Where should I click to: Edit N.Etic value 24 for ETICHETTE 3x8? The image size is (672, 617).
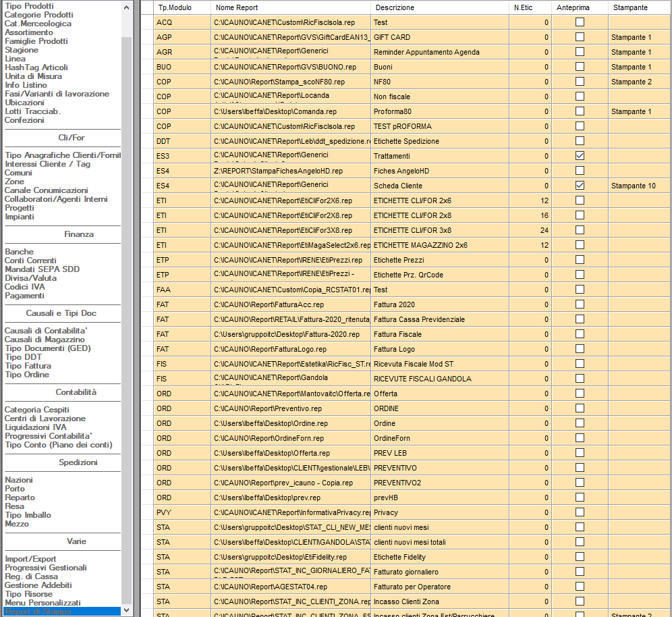coord(530,230)
